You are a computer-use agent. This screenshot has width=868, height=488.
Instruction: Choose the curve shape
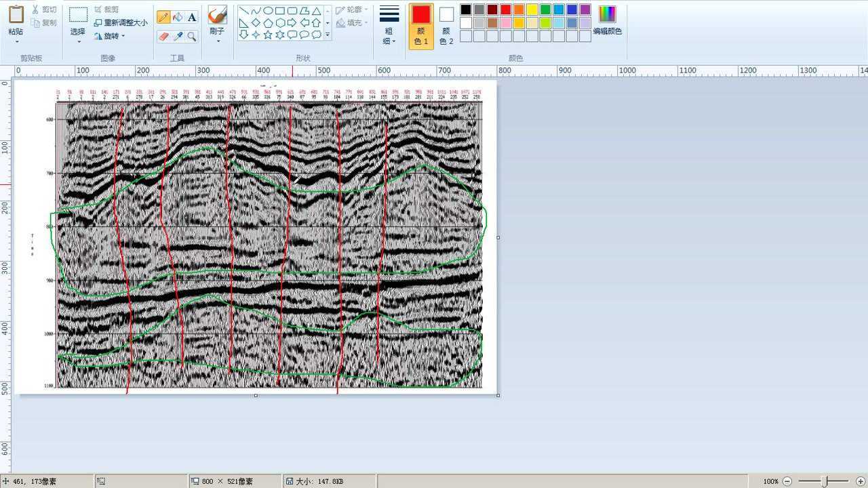tap(256, 11)
